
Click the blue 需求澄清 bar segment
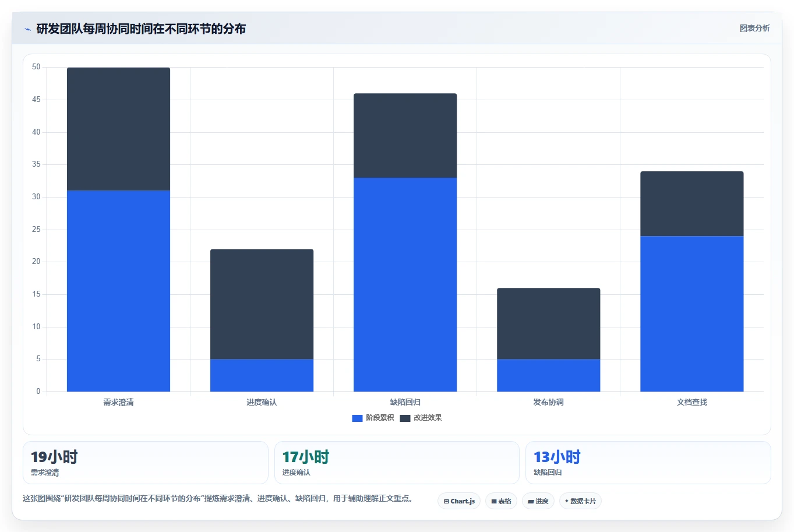pyautogui.click(x=118, y=291)
